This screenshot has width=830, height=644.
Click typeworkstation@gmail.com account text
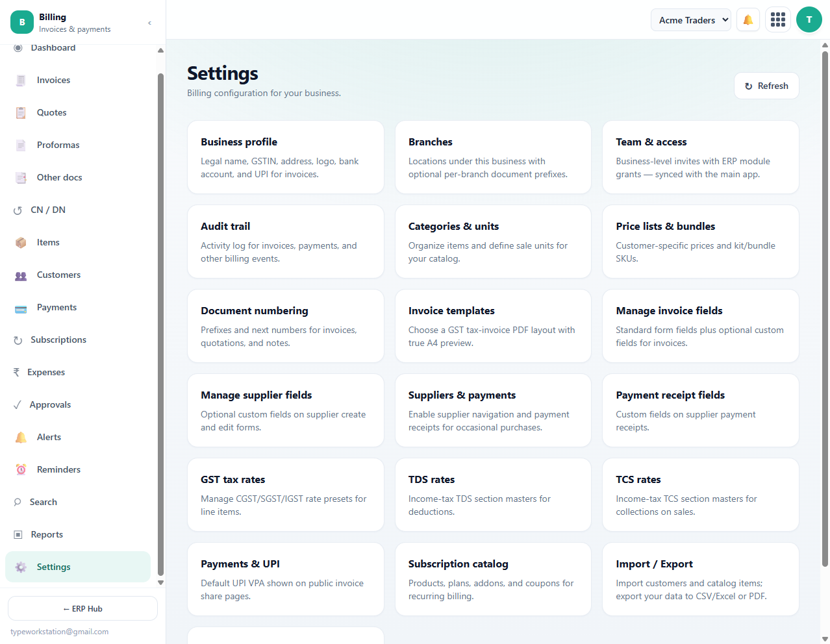point(60,632)
